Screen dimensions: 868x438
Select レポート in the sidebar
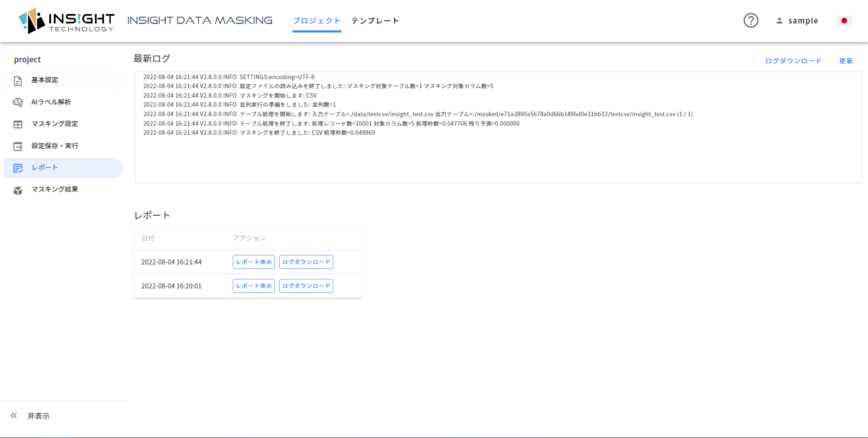63,168
